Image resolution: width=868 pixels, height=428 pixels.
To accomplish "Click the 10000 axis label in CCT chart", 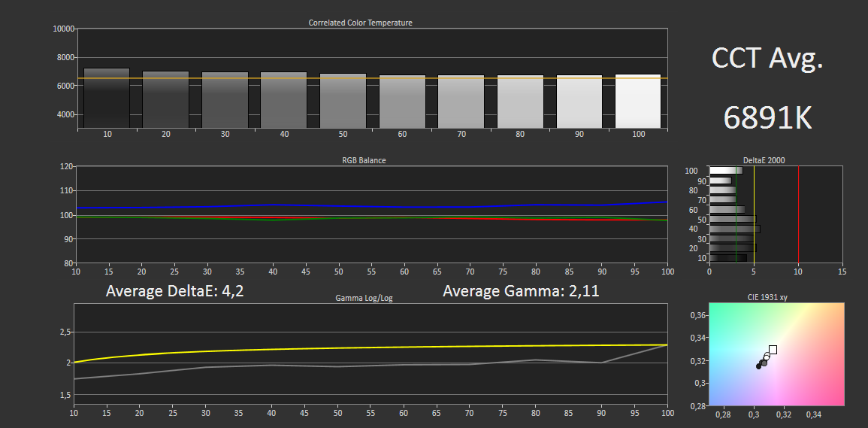I will (x=64, y=29).
